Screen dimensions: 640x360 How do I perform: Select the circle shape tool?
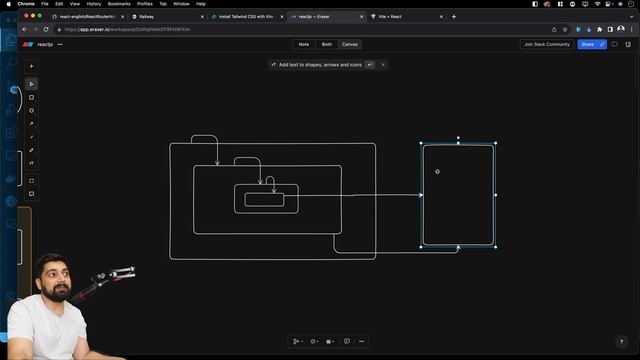(x=31, y=111)
